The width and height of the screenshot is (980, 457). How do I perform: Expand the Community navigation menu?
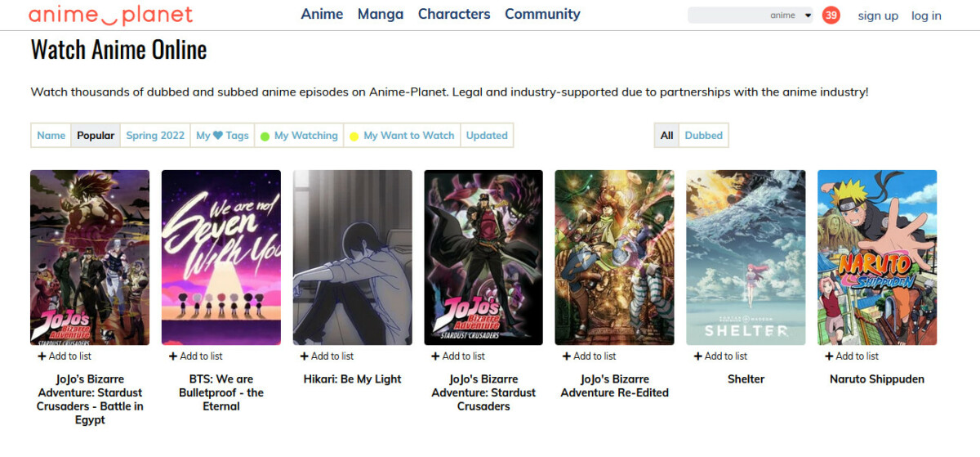point(542,14)
